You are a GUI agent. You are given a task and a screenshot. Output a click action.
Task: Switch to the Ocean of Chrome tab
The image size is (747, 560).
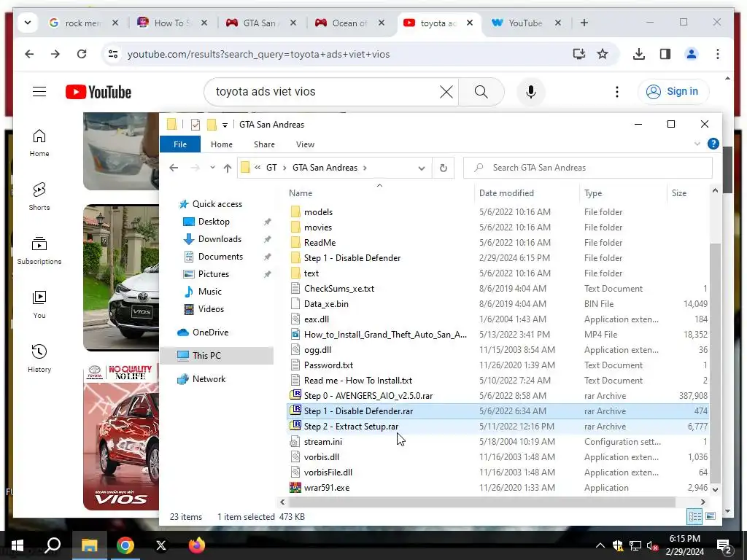pyautogui.click(x=349, y=23)
